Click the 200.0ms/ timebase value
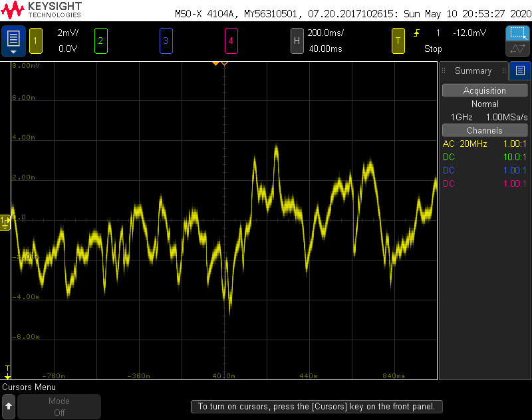Viewport: 532px width, 420px height. pos(325,33)
